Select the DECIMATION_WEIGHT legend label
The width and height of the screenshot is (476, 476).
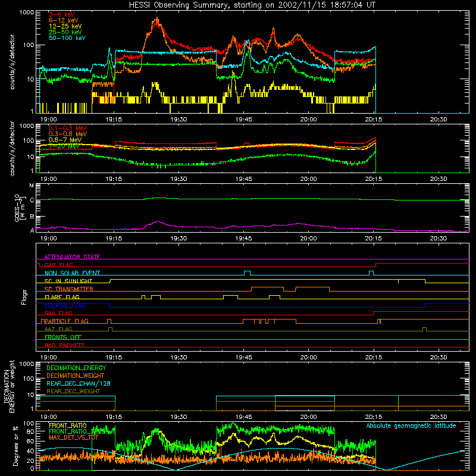coord(76,375)
